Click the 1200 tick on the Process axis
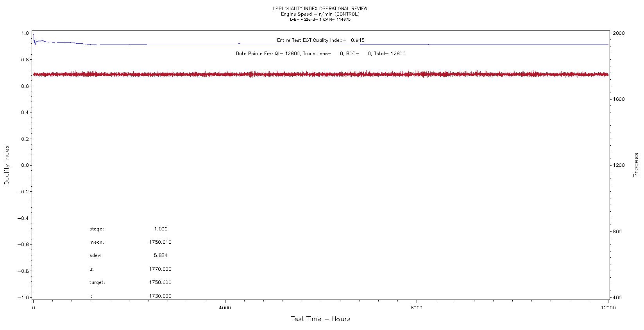The width and height of the screenshot is (644, 330). coord(619,165)
